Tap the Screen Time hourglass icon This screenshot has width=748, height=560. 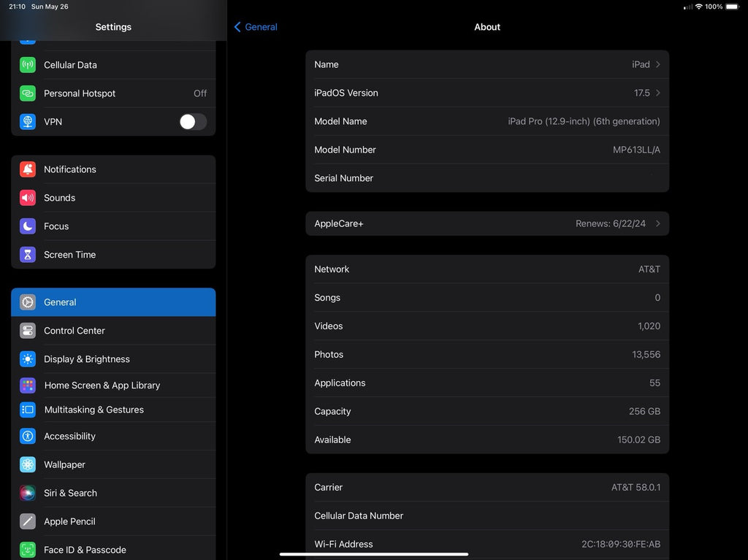coord(28,255)
